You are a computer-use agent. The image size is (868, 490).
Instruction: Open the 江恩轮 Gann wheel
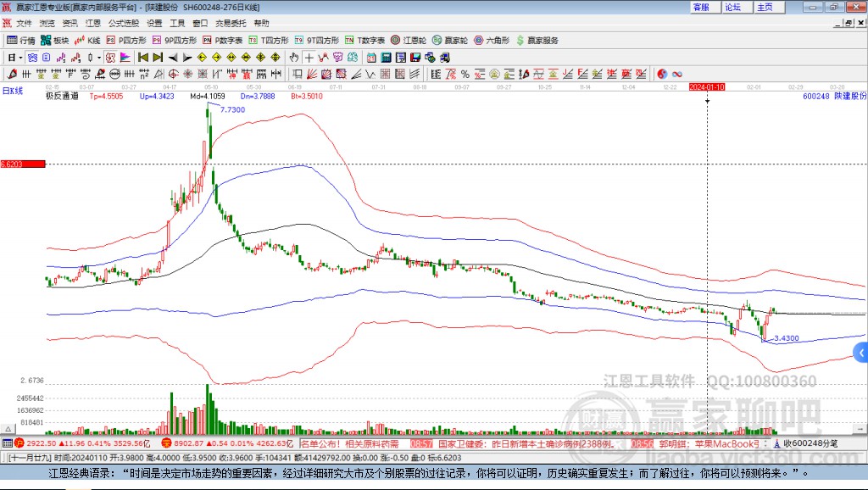coord(409,41)
